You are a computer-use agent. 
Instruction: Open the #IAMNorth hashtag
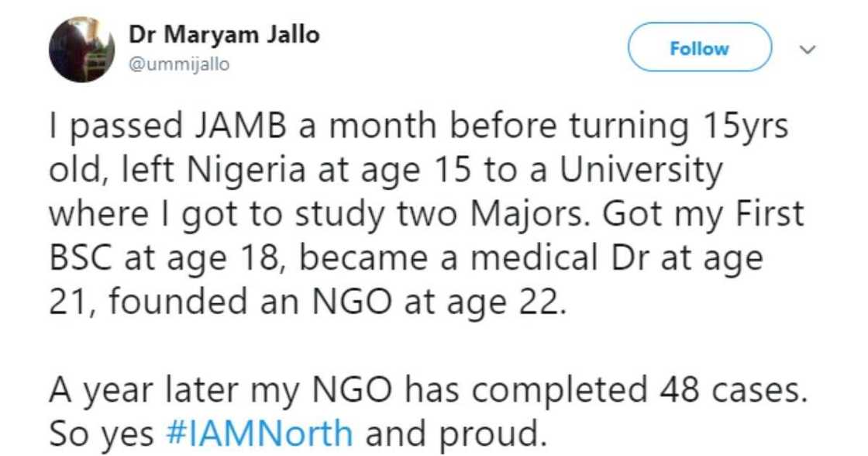pos(259,432)
